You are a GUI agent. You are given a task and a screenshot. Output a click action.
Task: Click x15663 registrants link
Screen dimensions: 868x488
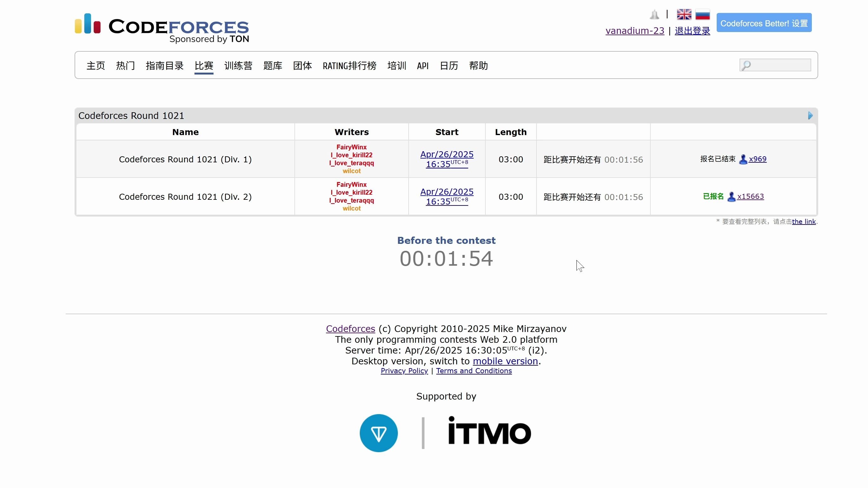pyautogui.click(x=750, y=196)
